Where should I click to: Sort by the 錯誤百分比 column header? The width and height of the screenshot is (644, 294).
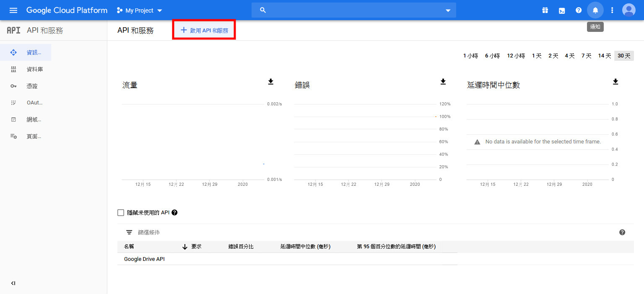pos(241,247)
